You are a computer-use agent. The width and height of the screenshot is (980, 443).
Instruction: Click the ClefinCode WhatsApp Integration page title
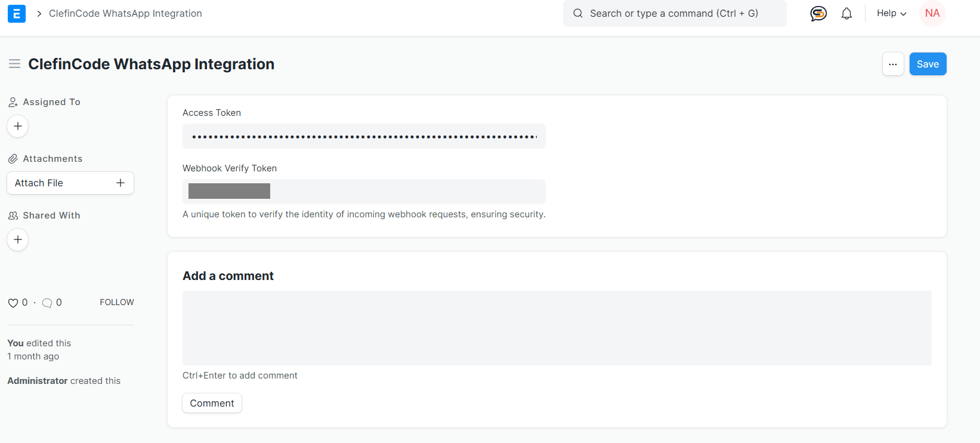coord(152,64)
